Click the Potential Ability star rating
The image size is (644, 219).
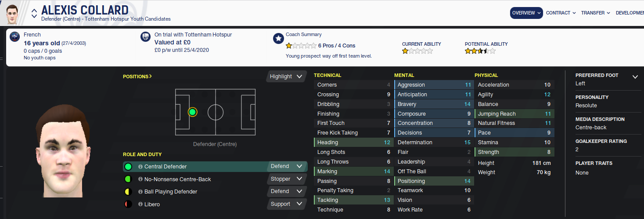480,51
